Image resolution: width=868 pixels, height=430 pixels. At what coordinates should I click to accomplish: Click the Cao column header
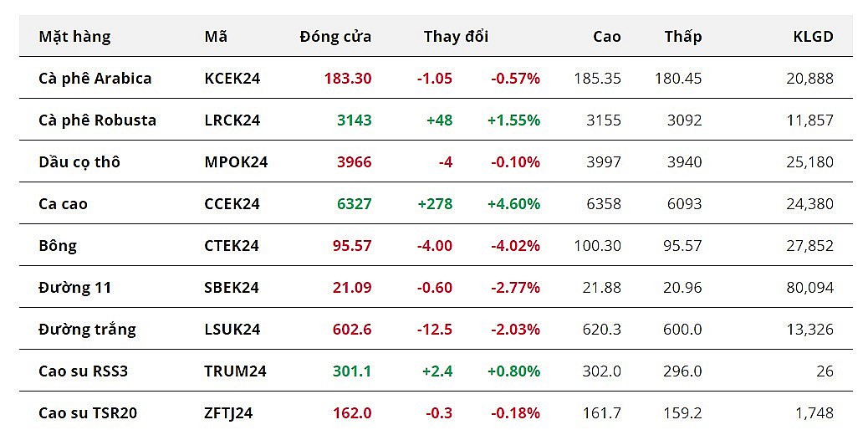pos(607,37)
